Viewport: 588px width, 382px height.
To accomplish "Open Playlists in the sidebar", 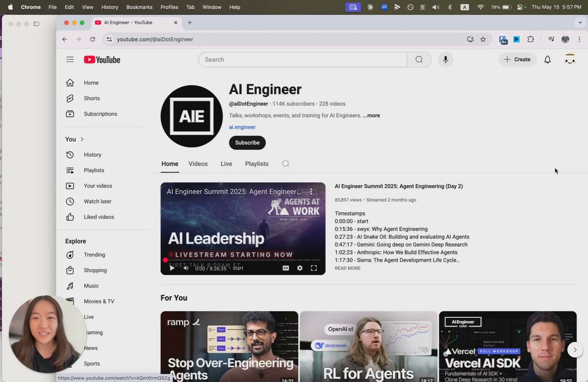I will [x=94, y=171].
